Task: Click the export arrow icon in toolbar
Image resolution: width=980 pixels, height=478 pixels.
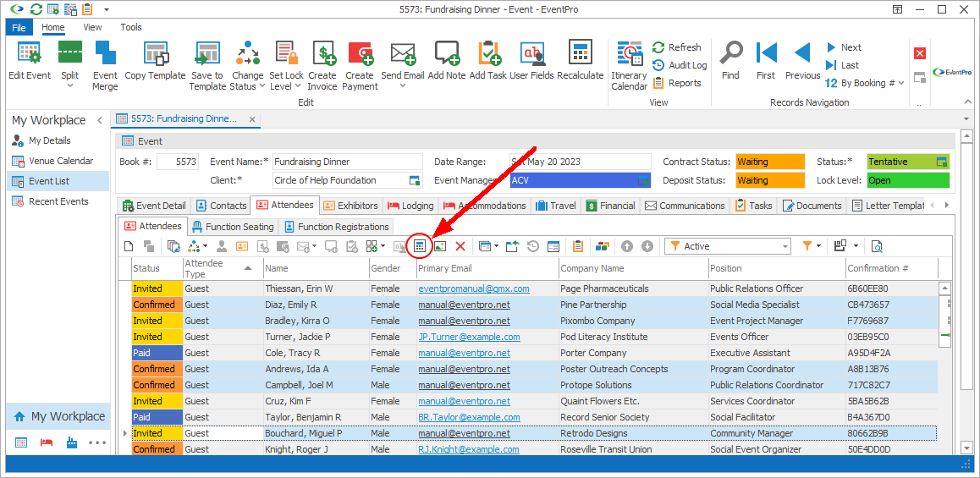Action: (x=513, y=246)
